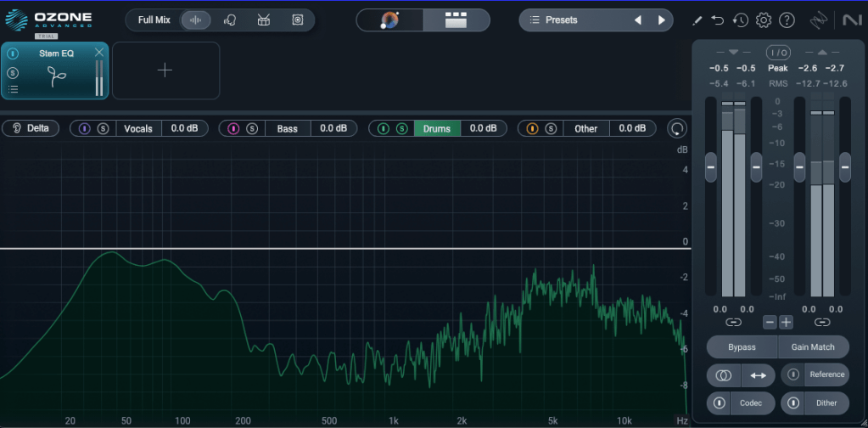This screenshot has height=428, width=868.
Task: Toggle the Stem EQ module power button
Action: coord(14,53)
